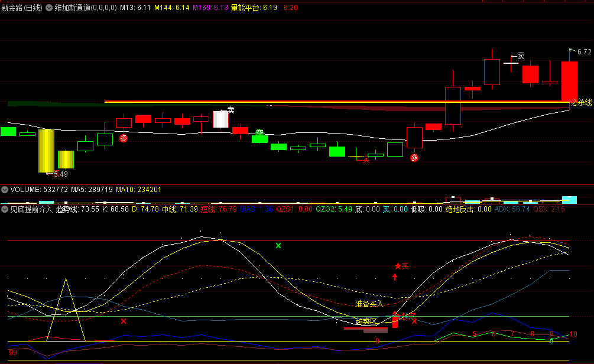Screen dimensions: 594x364
Task: Click the K: 68.58 value
Action: [x=115, y=209]
